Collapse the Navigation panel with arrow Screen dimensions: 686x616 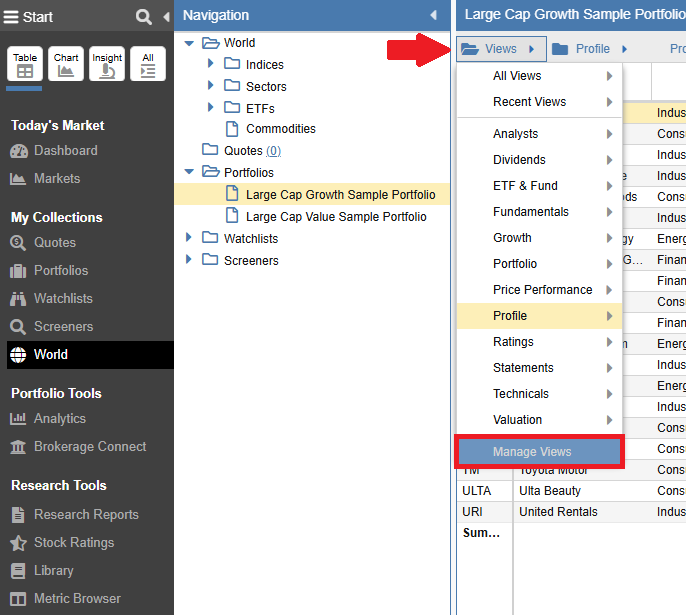click(x=433, y=16)
